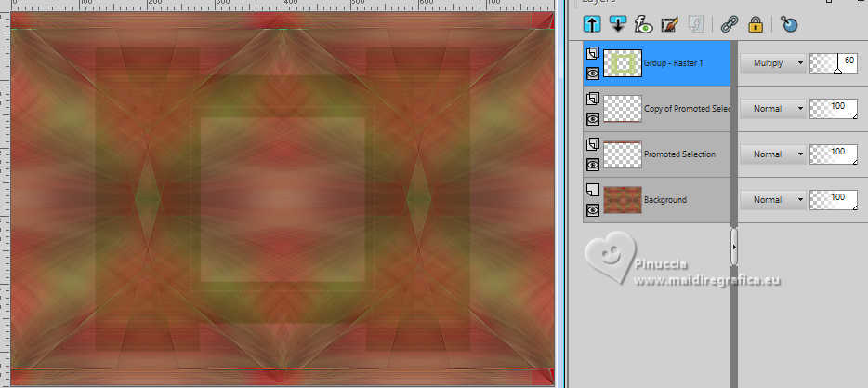The width and height of the screenshot is (868, 388).
Task: Select Background layer thumbnail
Action: (623, 199)
